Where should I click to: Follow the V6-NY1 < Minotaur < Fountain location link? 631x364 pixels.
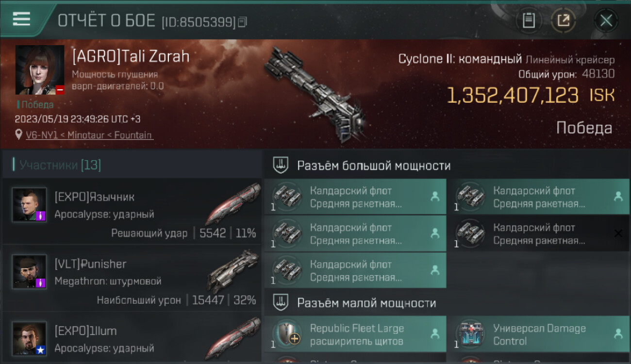coord(89,135)
